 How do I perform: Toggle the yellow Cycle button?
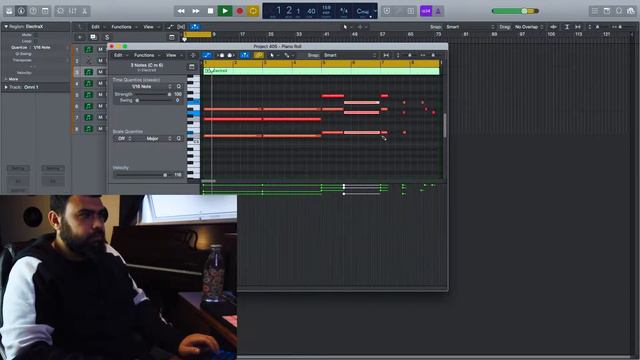tap(253, 11)
